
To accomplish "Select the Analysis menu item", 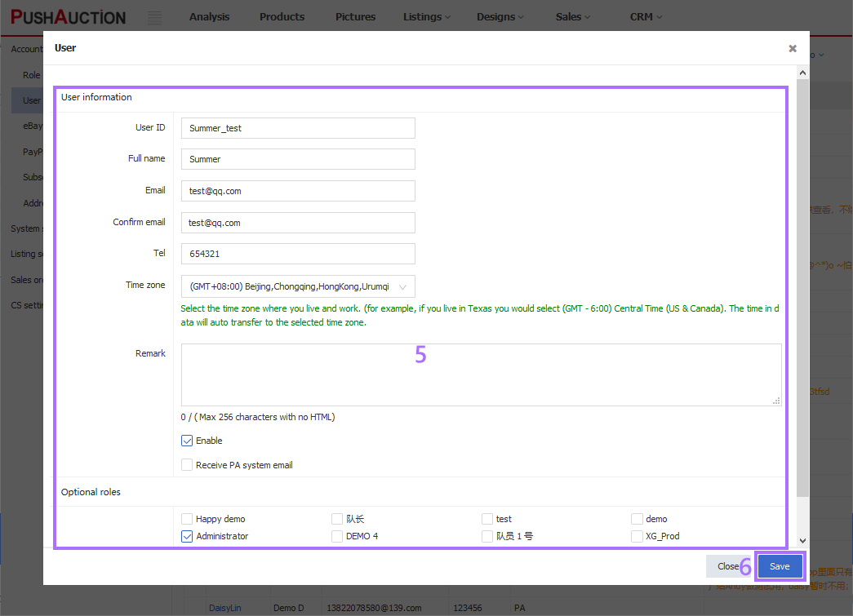I will 209,16.
